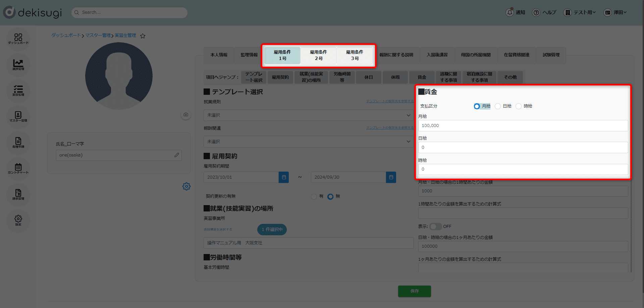Select the 日給 payment radio button
Screen dimensions: 644x308
tap(498, 106)
